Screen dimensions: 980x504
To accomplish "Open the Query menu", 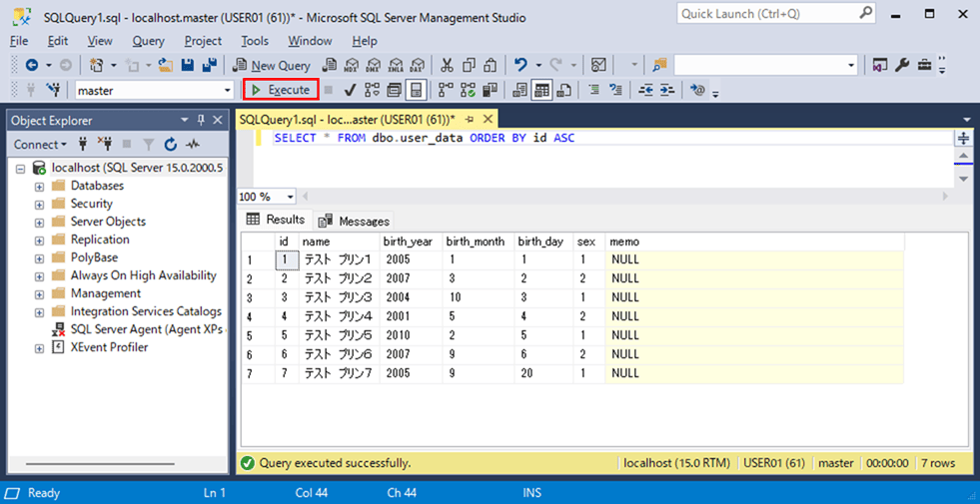I will click(x=148, y=41).
